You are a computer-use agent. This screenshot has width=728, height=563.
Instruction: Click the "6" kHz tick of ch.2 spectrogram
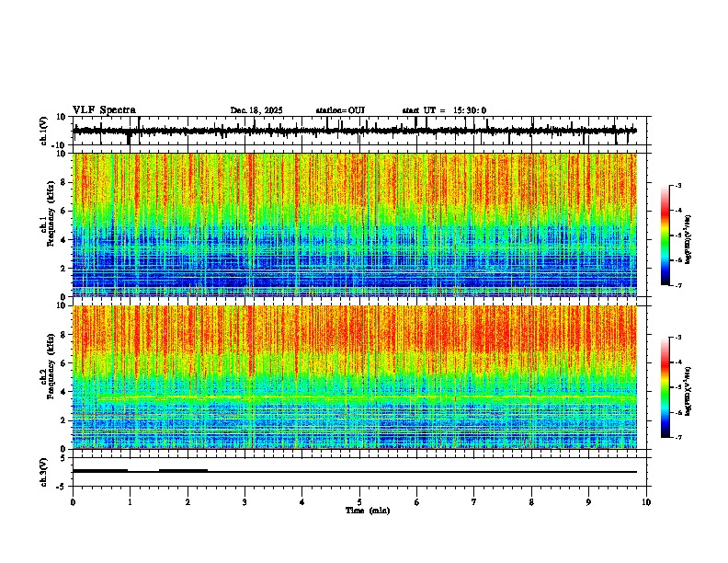point(63,363)
